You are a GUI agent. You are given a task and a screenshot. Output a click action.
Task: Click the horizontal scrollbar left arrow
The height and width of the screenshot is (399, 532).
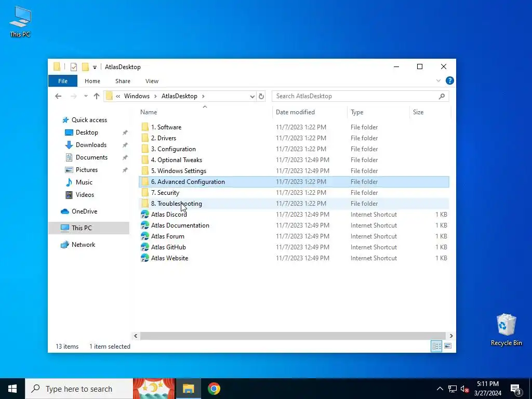[x=136, y=336]
